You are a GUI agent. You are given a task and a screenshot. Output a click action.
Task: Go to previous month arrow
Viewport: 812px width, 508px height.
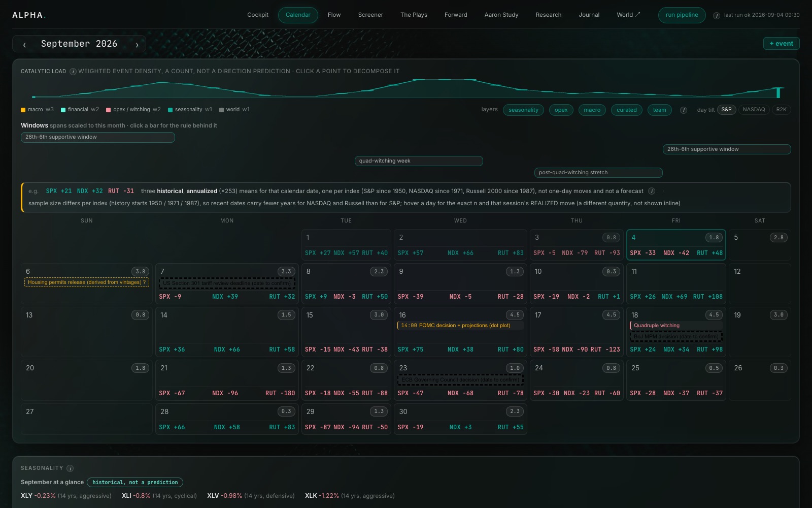(x=24, y=45)
